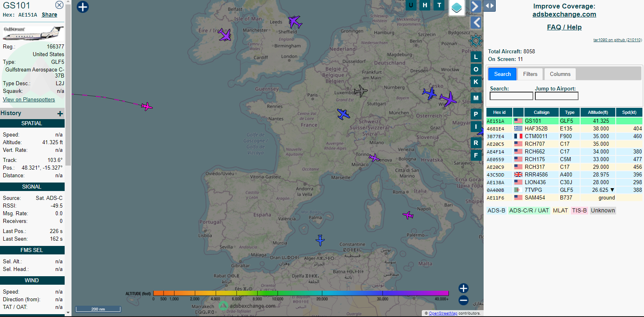The height and width of the screenshot is (317, 644).
Task: Sort table by Altitude(ft) column
Action: 598,112
